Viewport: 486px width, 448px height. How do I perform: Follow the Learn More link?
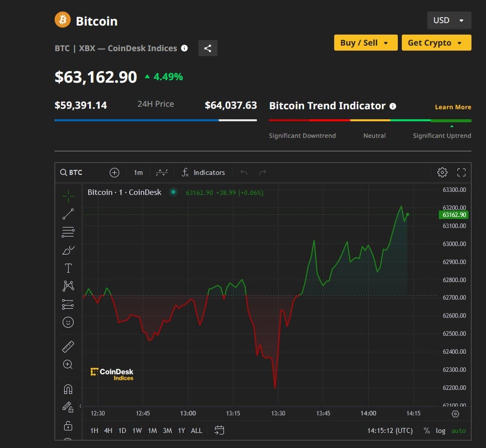click(x=453, y=107)
